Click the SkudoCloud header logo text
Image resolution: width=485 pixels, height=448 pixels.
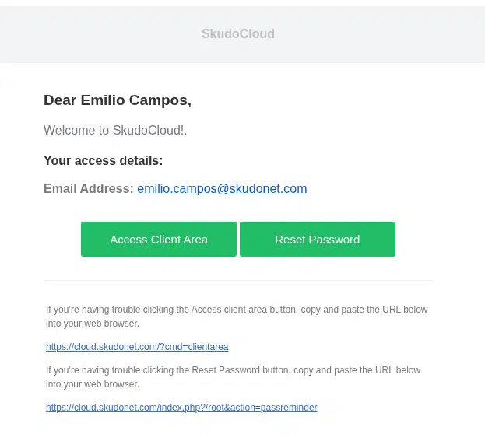point(238,33)
